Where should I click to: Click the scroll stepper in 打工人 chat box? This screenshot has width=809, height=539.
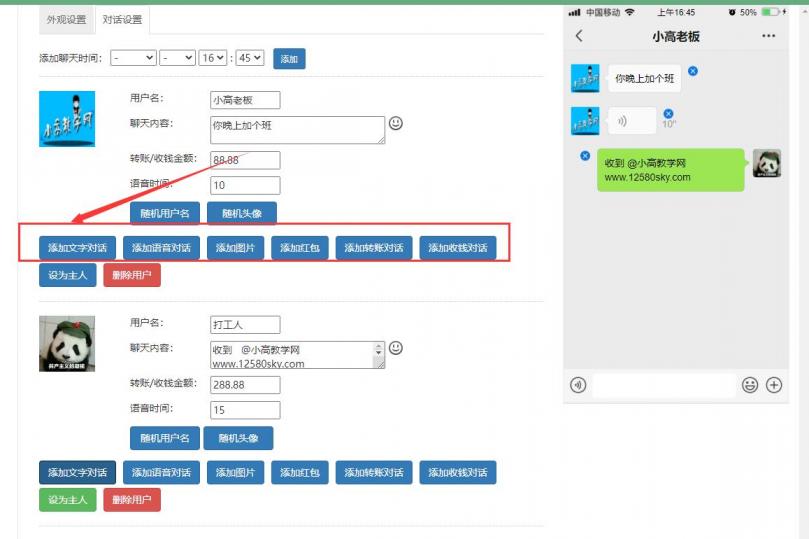(379, 349)
